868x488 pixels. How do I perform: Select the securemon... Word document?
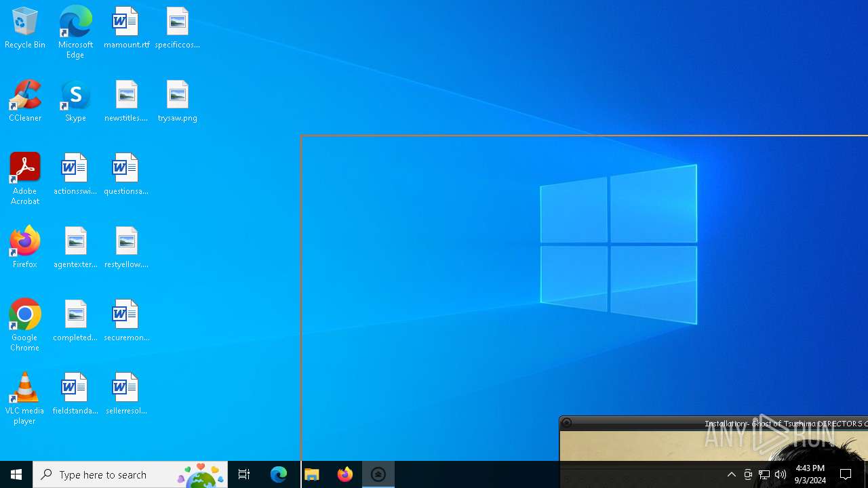point(126,321)
